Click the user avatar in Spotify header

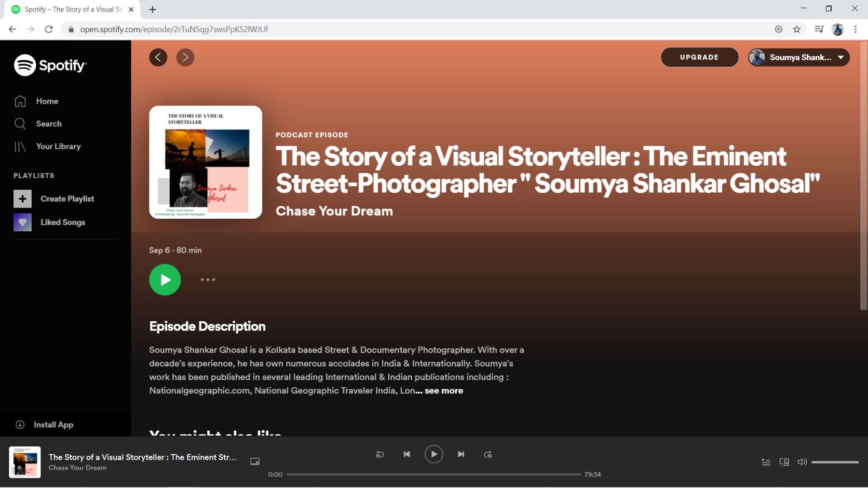click(757, 57)
